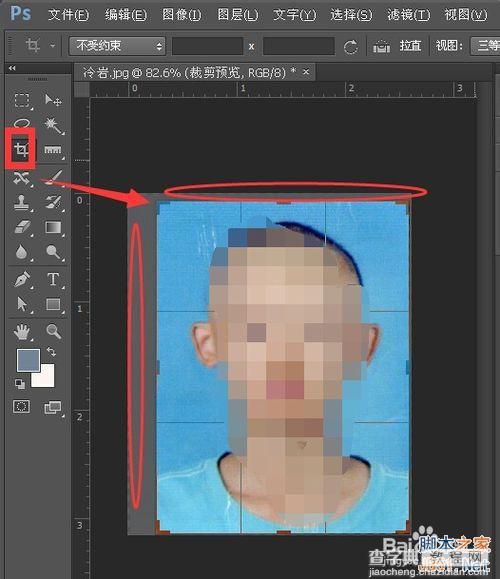Rotate crop box orientation button

point(350,47)
